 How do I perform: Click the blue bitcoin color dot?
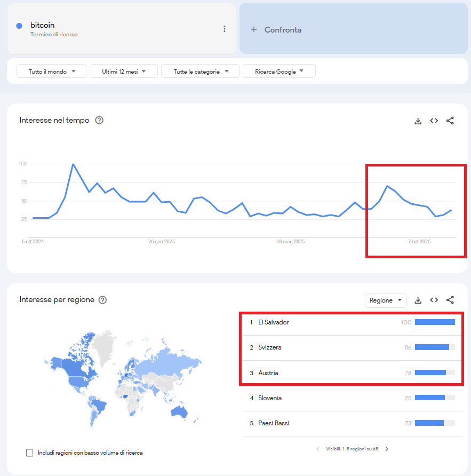pos(19,26)
